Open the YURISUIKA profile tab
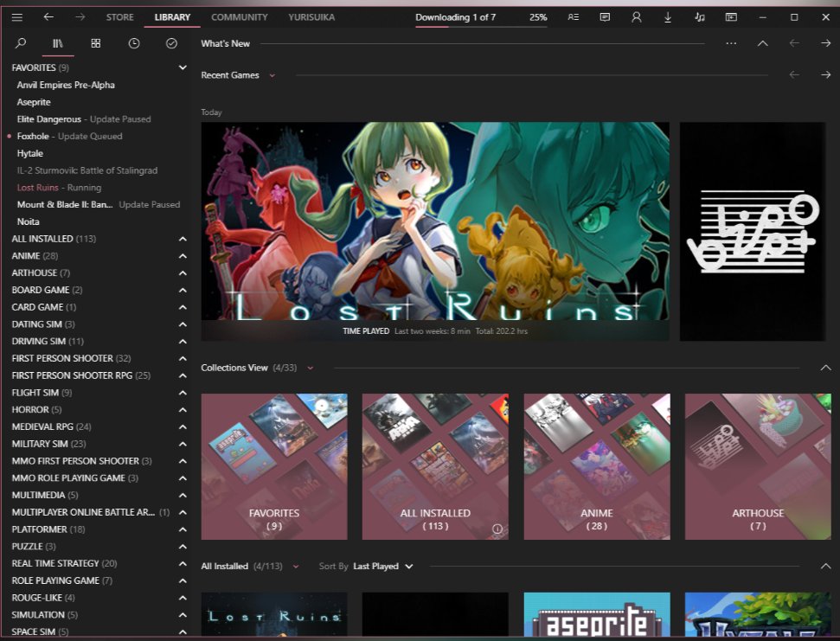The image size is (840, 641). (x=311, y=17)
